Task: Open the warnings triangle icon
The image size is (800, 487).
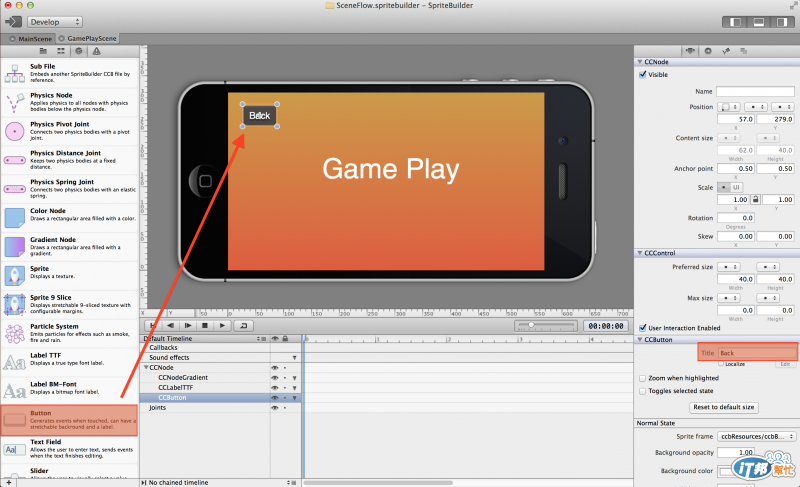Action: 96,51
